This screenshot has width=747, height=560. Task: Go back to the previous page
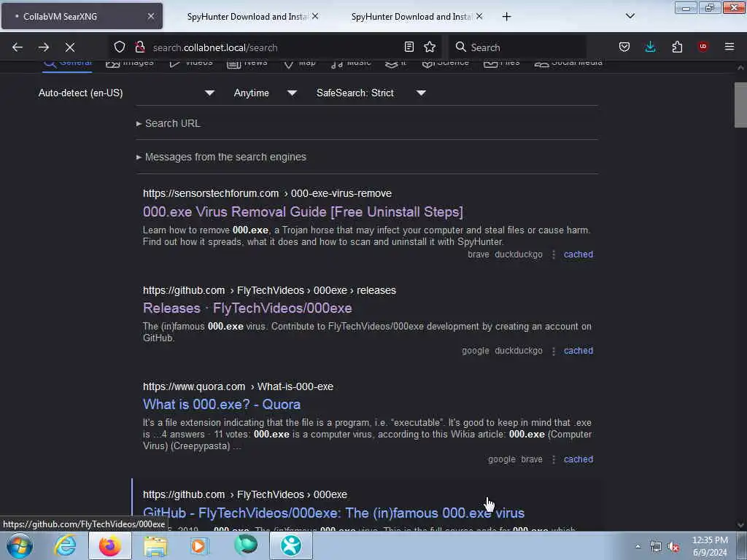pos(18,47)
